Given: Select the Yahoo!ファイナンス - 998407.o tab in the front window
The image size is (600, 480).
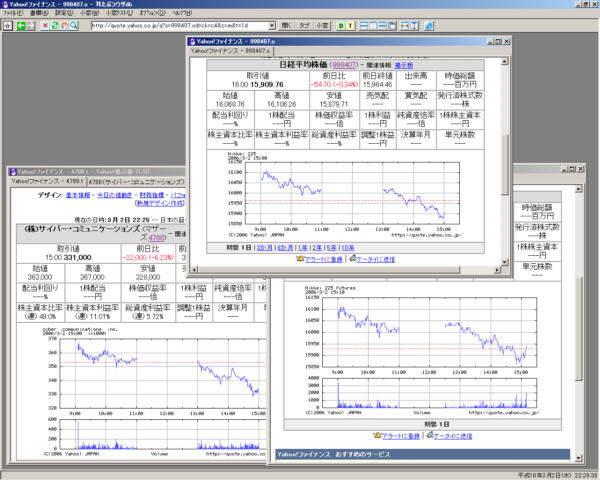Looking at the screenshot, I should tap(231, 51).
